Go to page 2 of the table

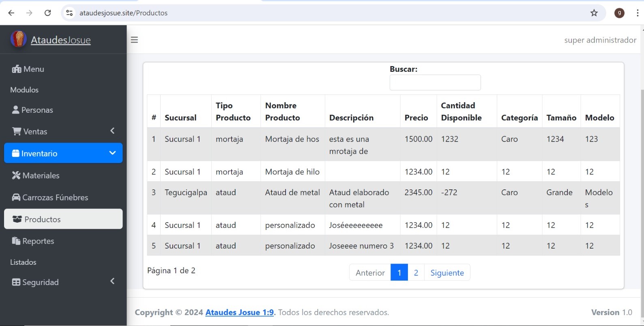416,272
